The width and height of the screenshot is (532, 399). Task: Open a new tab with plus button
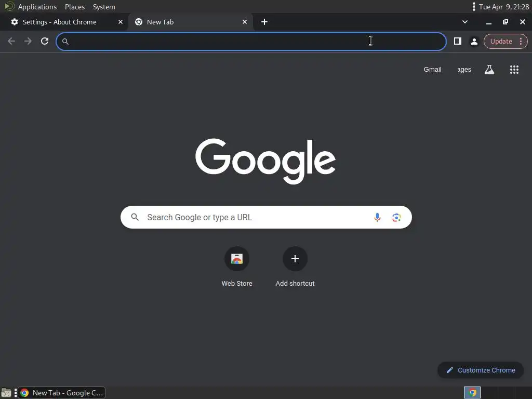pyautogui.click(x=264, y=22)
